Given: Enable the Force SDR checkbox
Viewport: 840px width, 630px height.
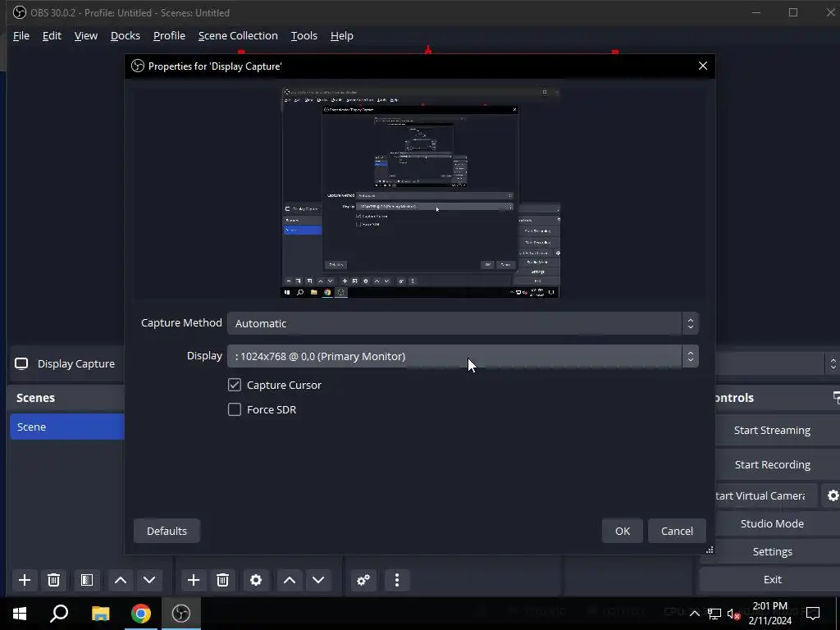Looking at the screenshot, I should (x=234, y=410).
